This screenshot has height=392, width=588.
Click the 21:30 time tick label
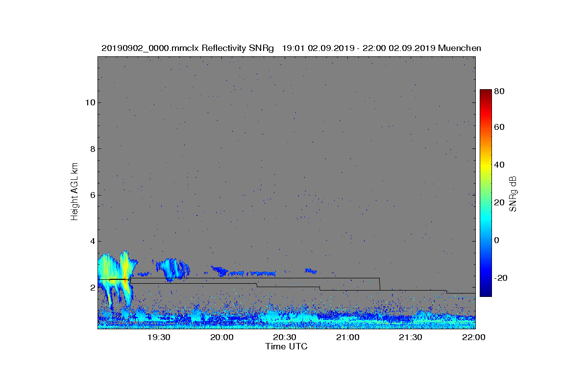click(x=411, y=337)
